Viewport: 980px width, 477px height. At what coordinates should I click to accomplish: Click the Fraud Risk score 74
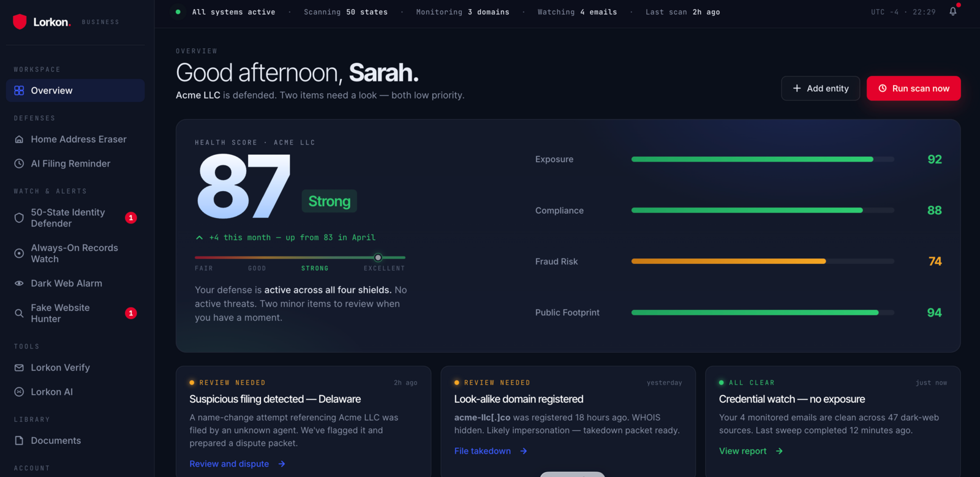pos(935,261)
